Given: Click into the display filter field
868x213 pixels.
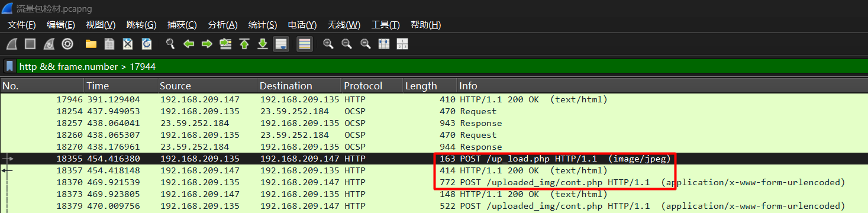Looking at the screenshot, I should (441, 66).
